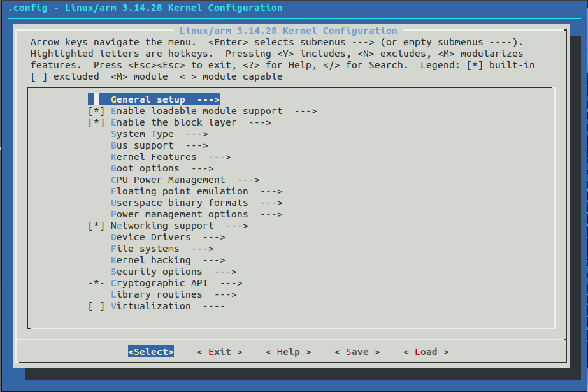Open Kernel hacking options
This screenshot has width=588, height=392.
coord(150,259)
